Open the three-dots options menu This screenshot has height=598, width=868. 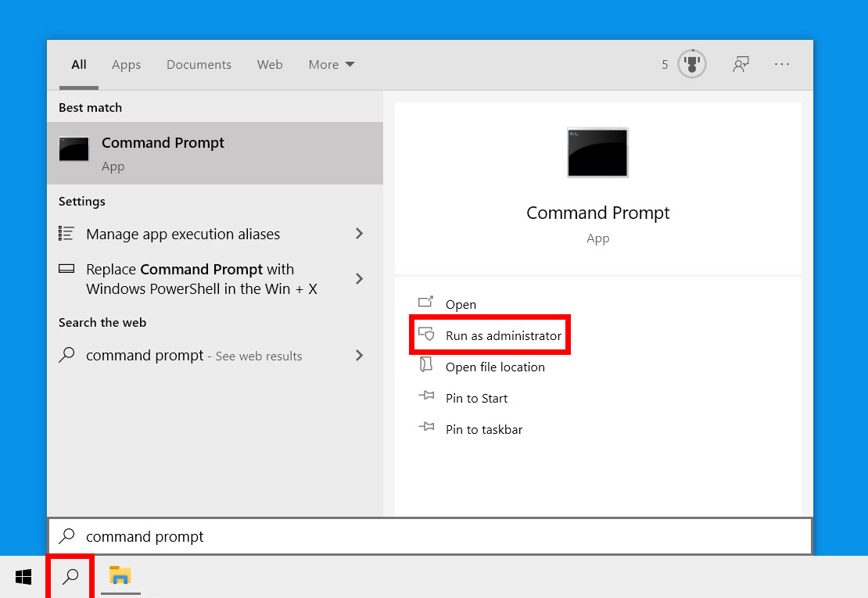782,64
